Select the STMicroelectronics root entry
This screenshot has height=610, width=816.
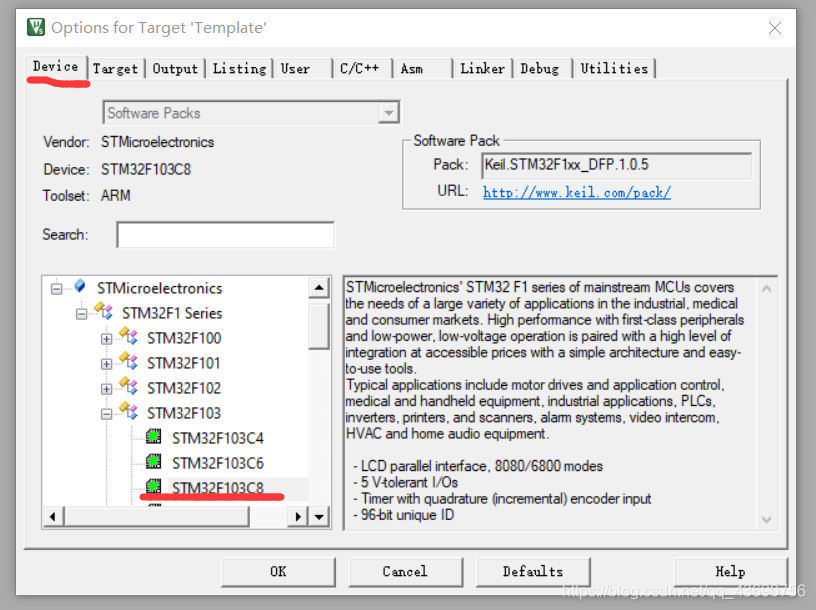click(x=159, y=288)
